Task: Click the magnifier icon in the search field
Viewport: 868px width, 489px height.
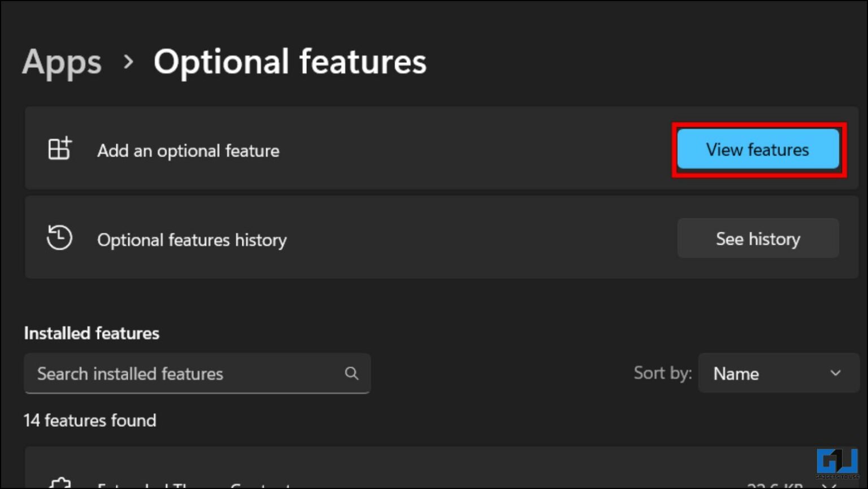Action: [351, 374]
